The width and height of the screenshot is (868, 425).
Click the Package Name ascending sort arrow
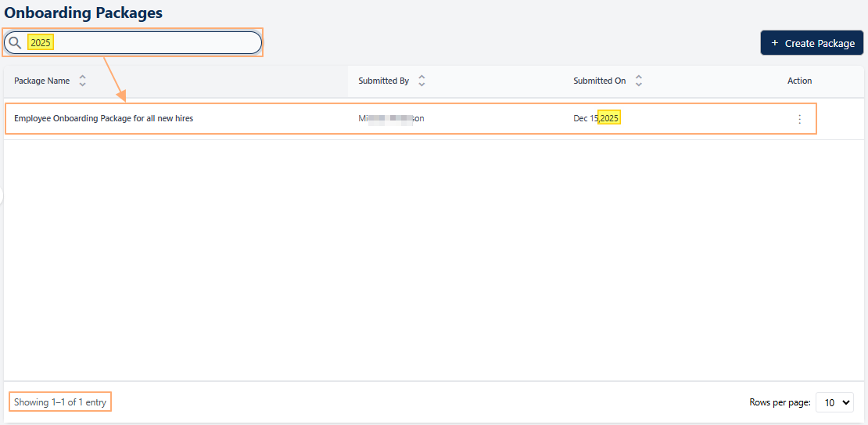[83, 77]
